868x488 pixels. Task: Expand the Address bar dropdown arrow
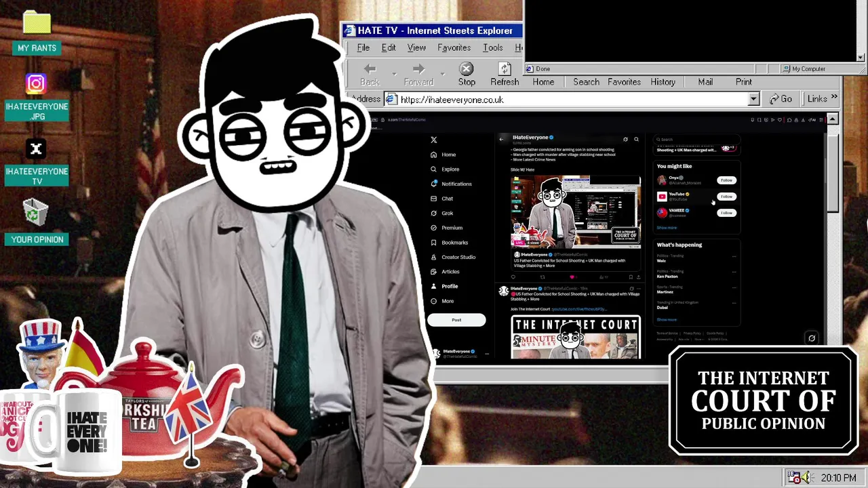(753, 100)
